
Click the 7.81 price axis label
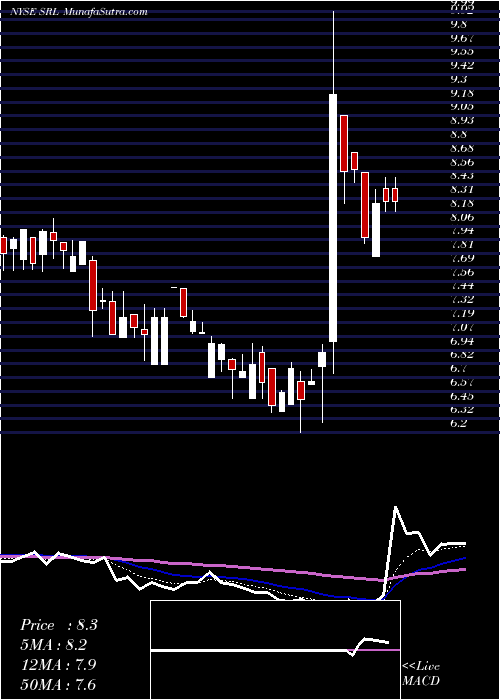tap(462, 244)
